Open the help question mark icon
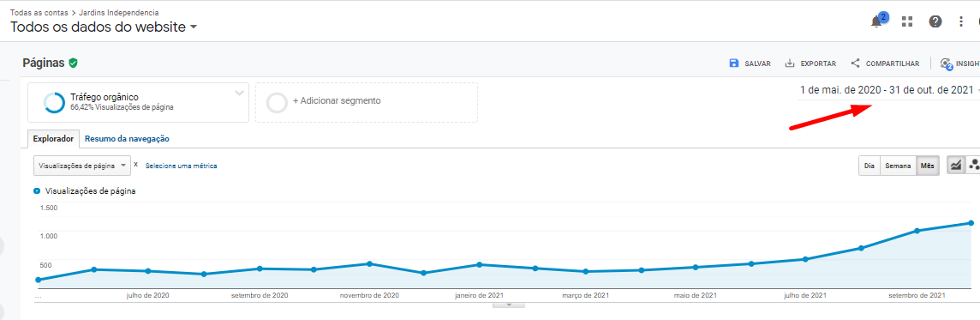 tap(935, 22)
